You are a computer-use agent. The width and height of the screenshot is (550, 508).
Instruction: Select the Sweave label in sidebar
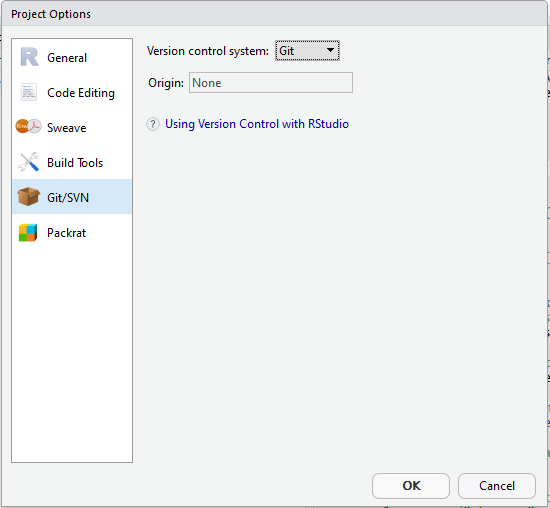[x=67, y=128]
